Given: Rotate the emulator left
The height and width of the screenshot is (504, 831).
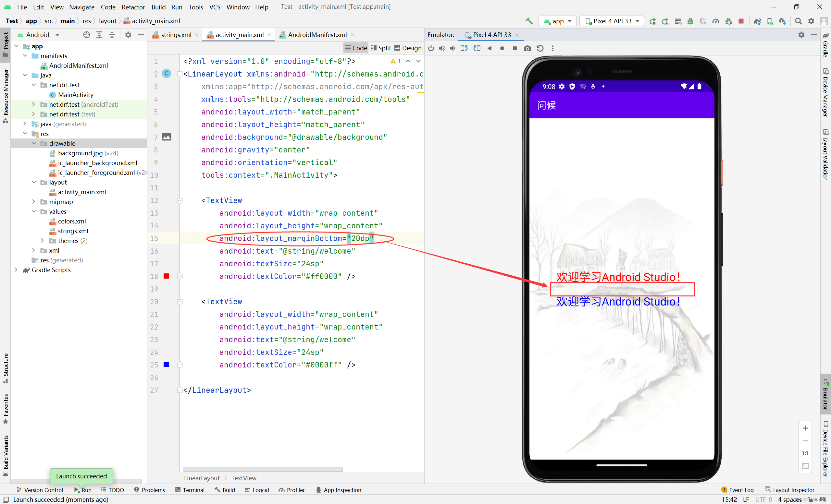Looking at the screenshot, I should coord(464,48).
